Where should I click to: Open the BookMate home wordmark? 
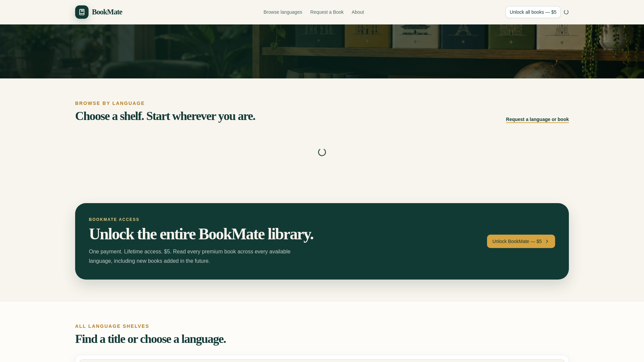pyautogui.click(x=107, y=12)
